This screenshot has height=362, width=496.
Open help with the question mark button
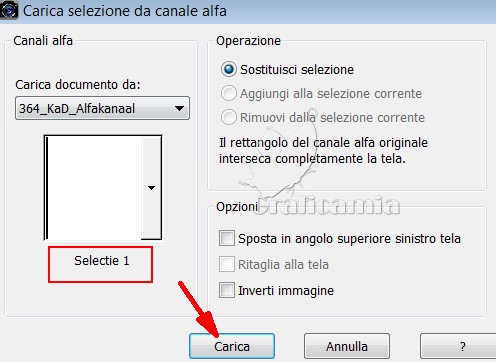(x=460, y=346)
